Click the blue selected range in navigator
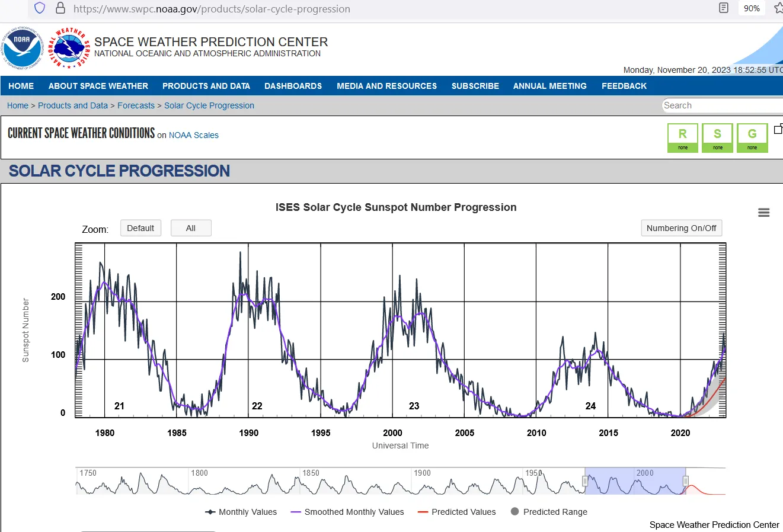The width and height of the screenshot is (783, 532). pos(635,481)
